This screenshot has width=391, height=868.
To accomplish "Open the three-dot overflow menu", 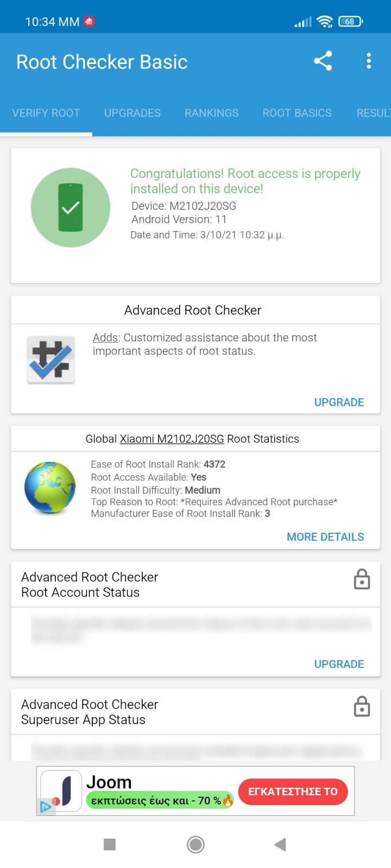I will (x=369, y=61).
